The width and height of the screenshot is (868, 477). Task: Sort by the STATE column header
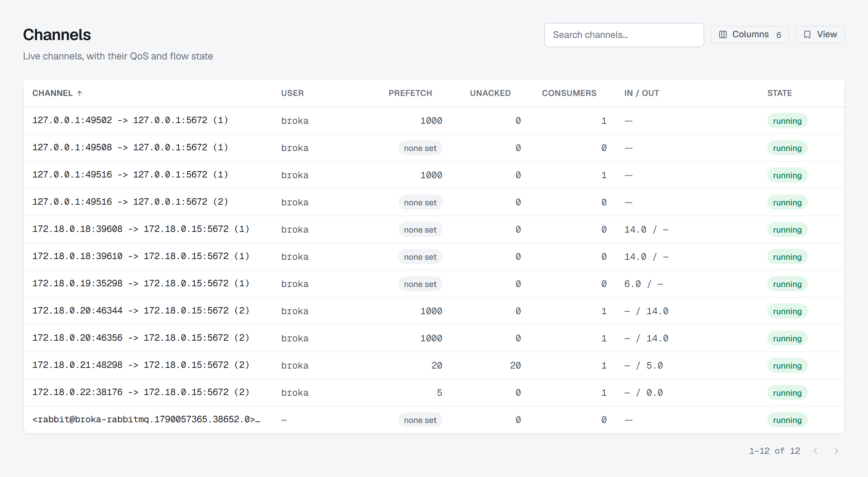tap(780, 93)
